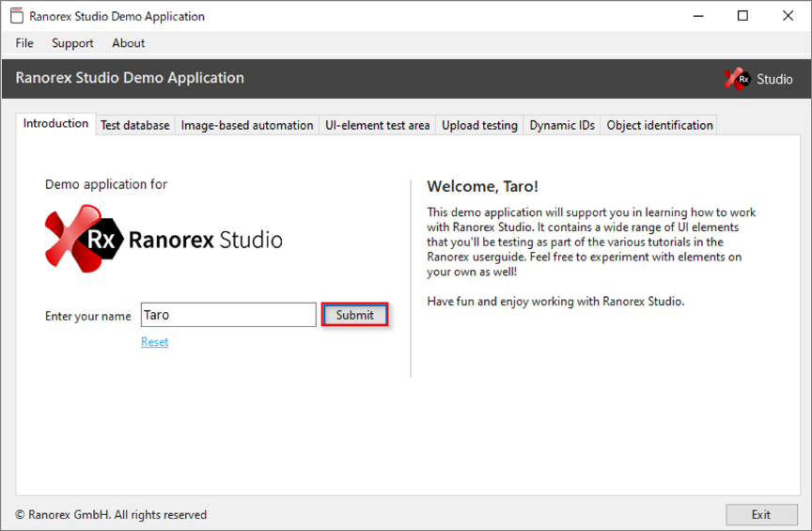Viewport: 812px width, 531px height.
Task: Open the About menu
Action: coord(129,43)
